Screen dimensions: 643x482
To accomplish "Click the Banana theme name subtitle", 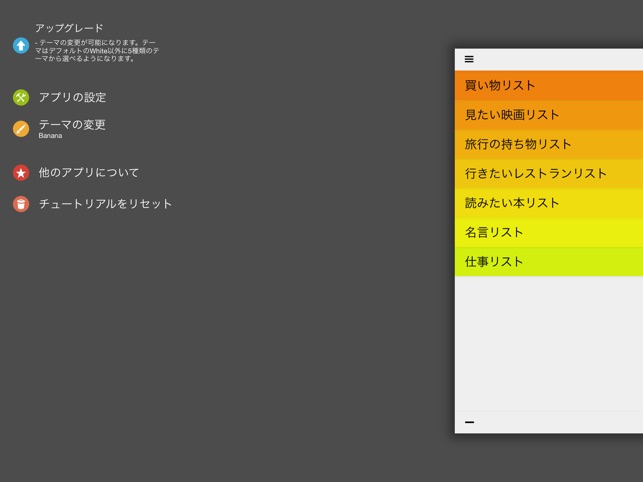I will click(50, 136).
